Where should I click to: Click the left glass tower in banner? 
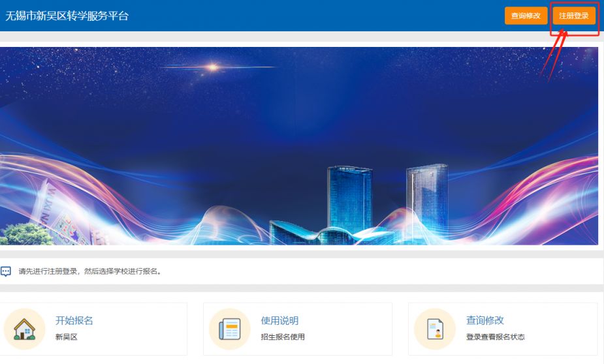[x=349, y=199]
